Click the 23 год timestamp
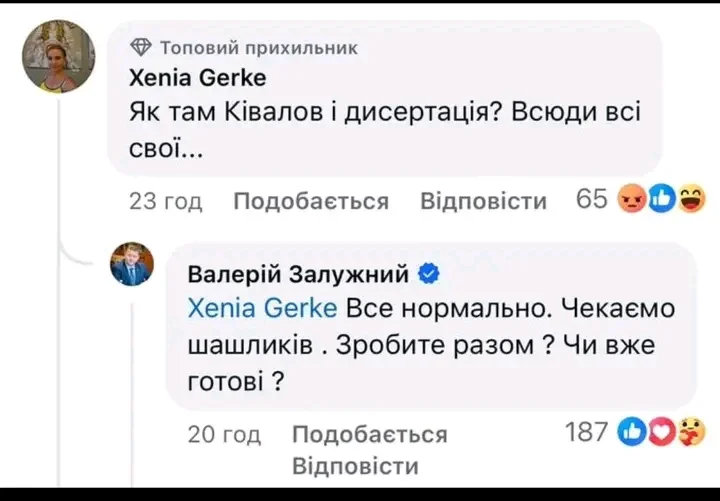Image resolution: width=720 pixels, height=501 pixels. 166,201
